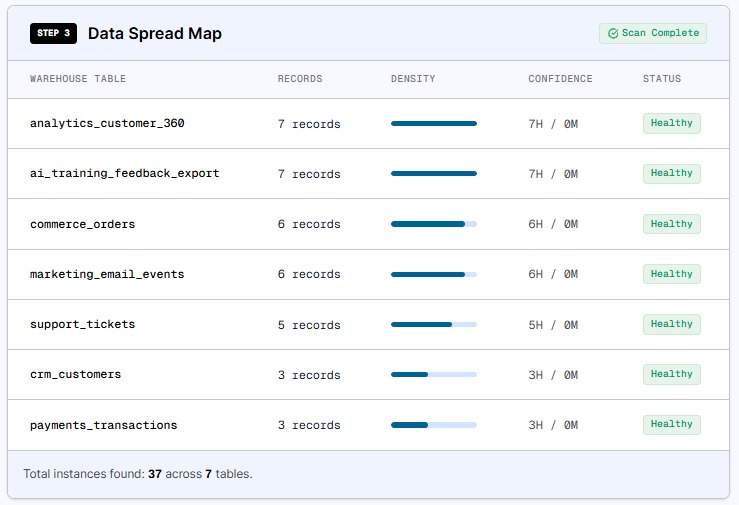Click confidence value for crm_customers

pyautogui.click(x=553, y=375)
